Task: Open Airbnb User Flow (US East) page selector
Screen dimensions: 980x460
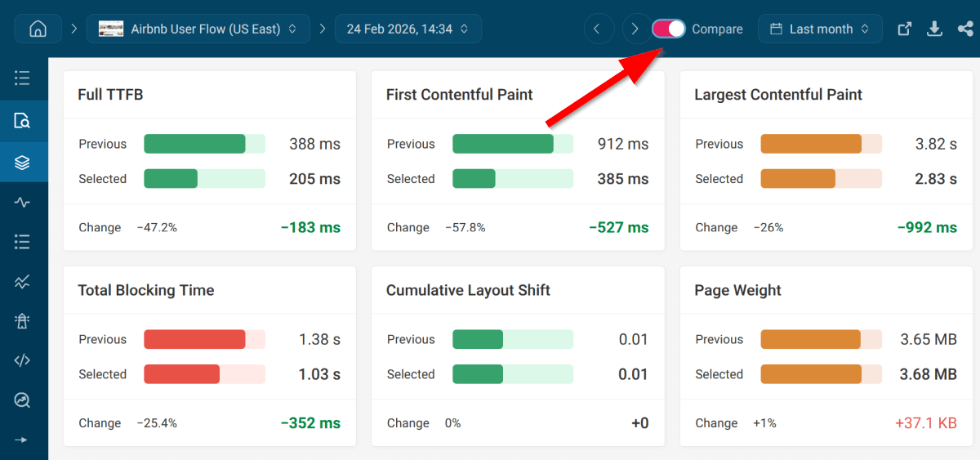Action: 198,29
